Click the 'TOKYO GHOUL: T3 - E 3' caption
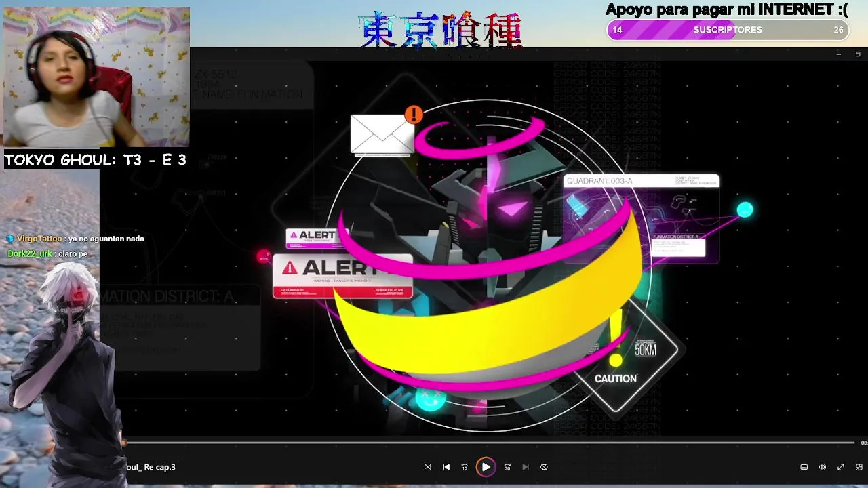868x488 pixels. point(95,160)
